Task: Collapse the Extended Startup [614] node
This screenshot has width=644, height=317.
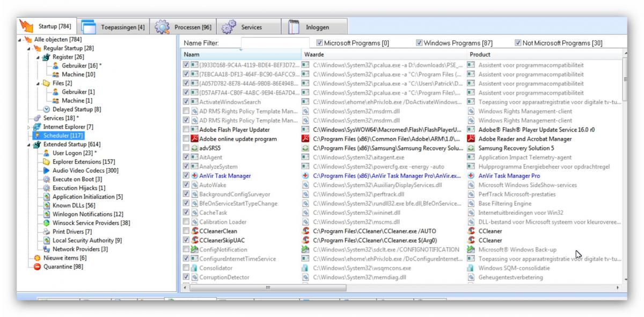Action: point(29,145)
